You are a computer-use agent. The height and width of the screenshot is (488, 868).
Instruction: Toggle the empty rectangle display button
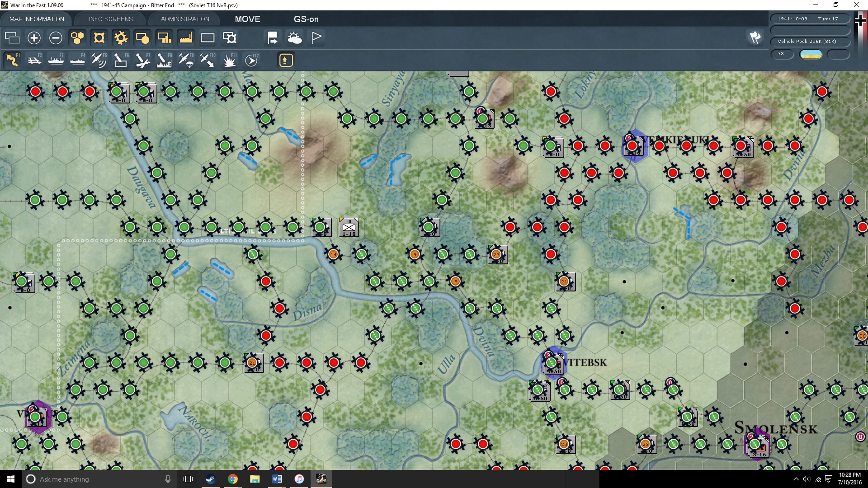208,38
